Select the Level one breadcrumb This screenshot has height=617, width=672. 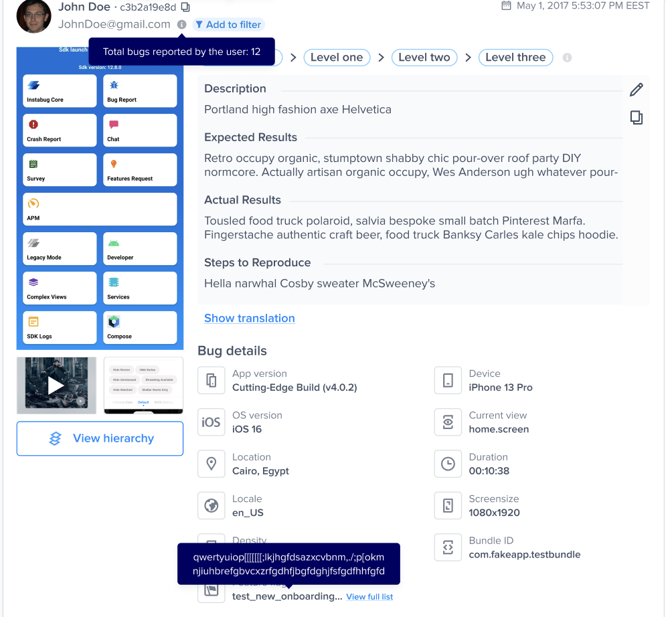[337, 58]
